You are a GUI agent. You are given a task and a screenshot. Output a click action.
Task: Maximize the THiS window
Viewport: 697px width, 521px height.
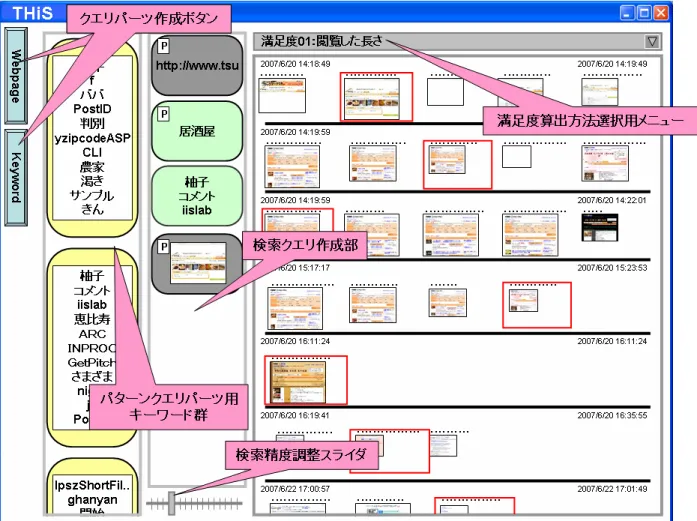point(644,12)
